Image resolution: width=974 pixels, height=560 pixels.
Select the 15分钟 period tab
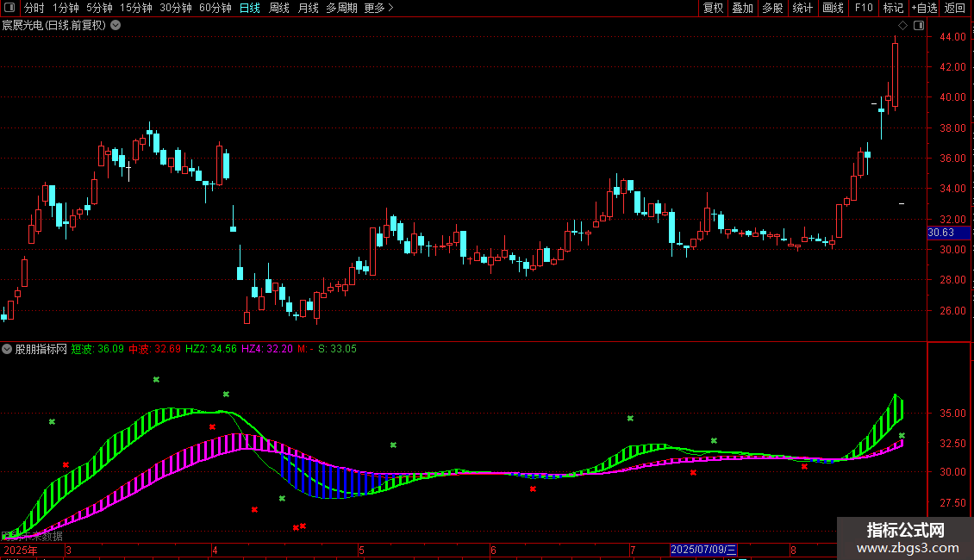(136, 8)
